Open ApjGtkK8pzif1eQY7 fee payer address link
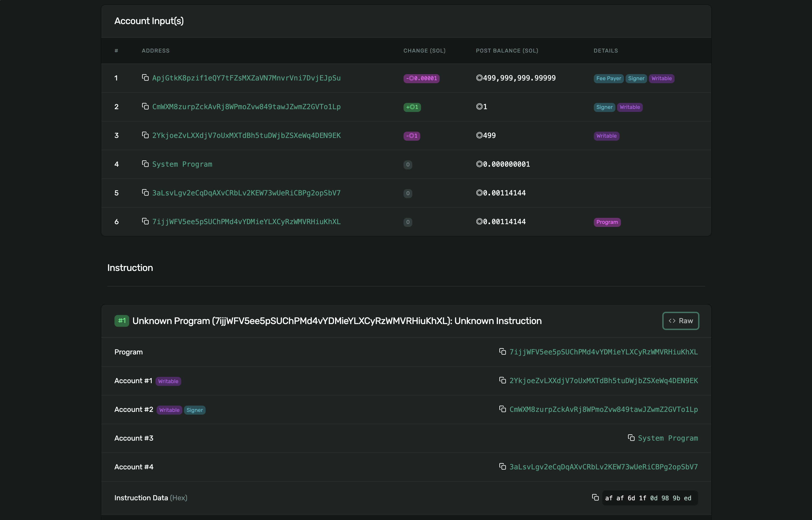The image size is (812, 520). coord(246,78)
